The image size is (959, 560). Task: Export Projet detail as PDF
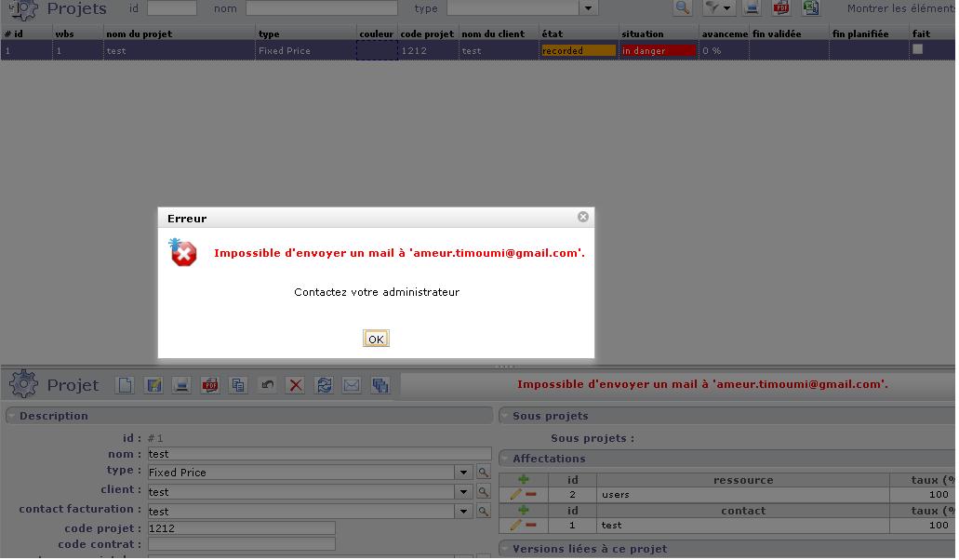coord(210,385)
